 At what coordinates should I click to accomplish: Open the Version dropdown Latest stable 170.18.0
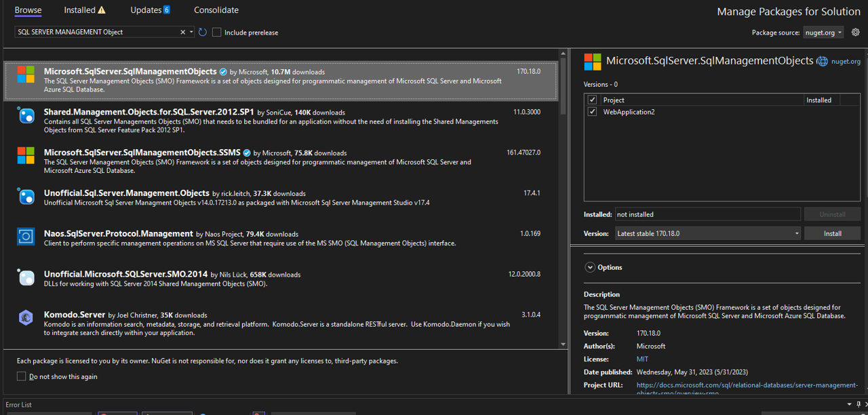pos(708,233)
